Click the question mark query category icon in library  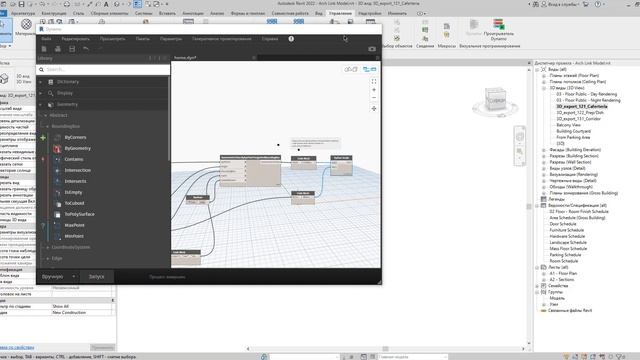coord(43,225)
